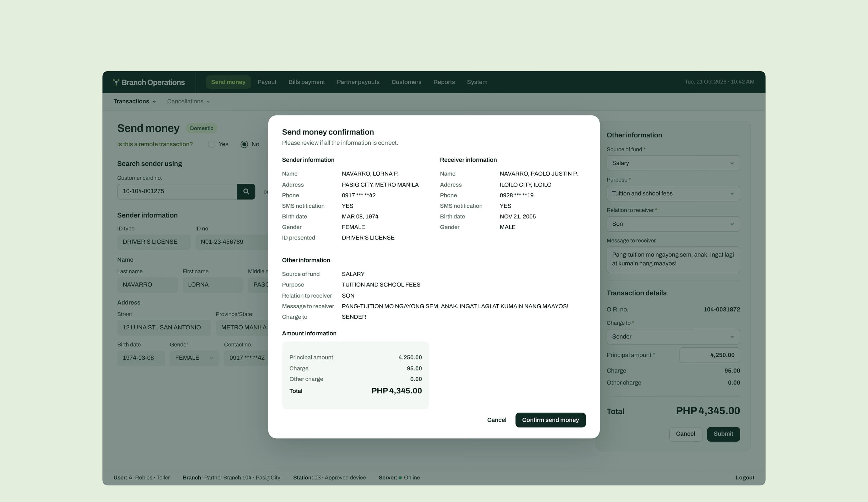868x502 pixels.
Task: Open the Customers tab
Action: 406,82
